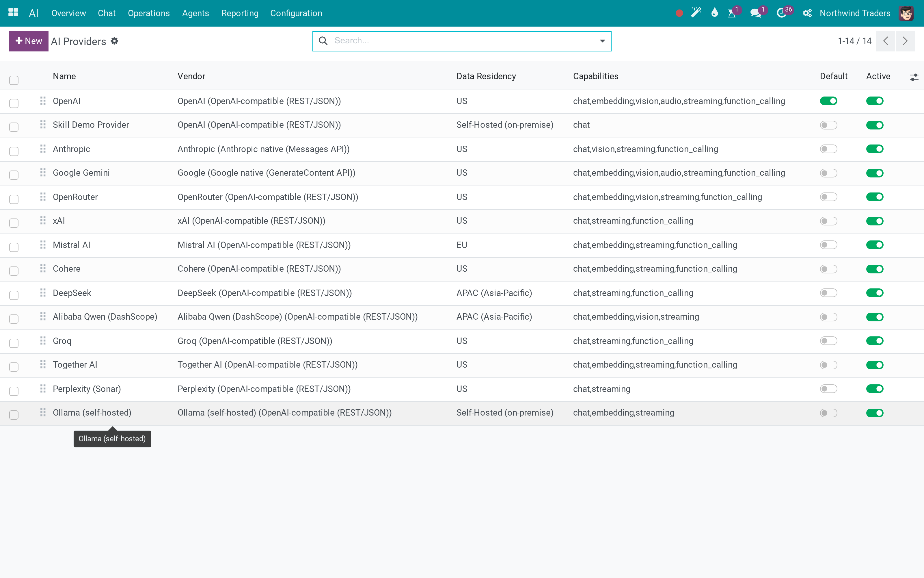Enable Default toggle for Anthropic
The image size is (924, 578).
(828, 149)
